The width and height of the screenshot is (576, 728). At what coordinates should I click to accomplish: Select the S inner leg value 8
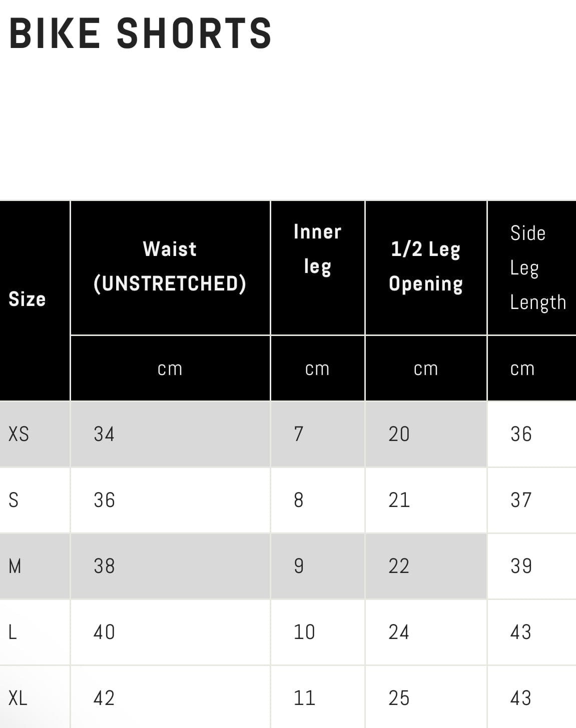click(x=299, y=500)
